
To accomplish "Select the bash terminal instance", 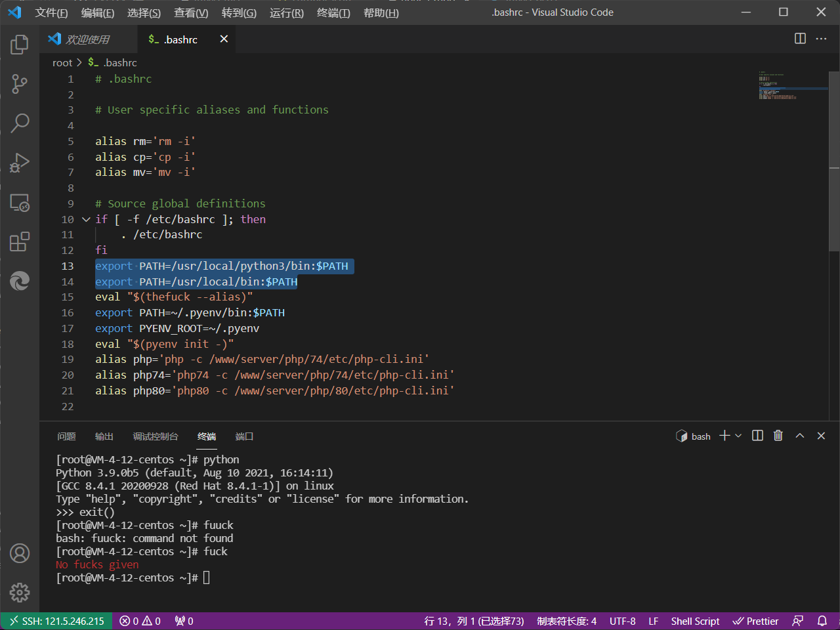I will tap(693, 436).
